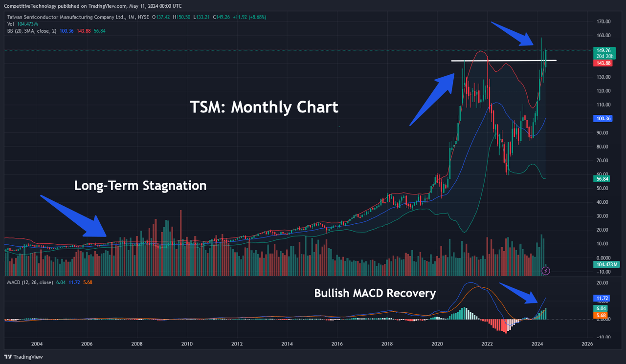Screen dimensions: 626x364
Task: Click 160.00 on the price axis
Action: coord(604,36)
